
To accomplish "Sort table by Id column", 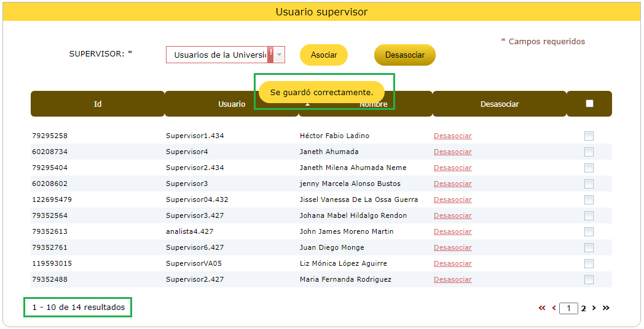I will (x=98, y=104).
